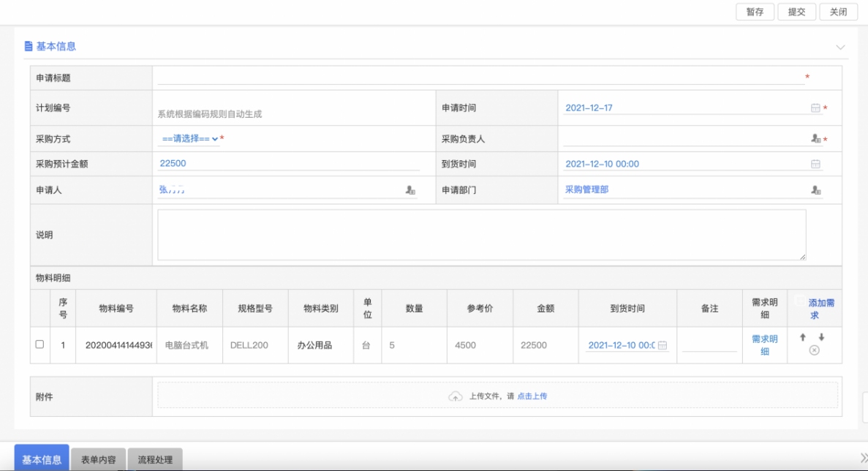Viewport: 868px width, 471px height.
Task: Click the 采购管理部 department value
Action: coord(586,189)
